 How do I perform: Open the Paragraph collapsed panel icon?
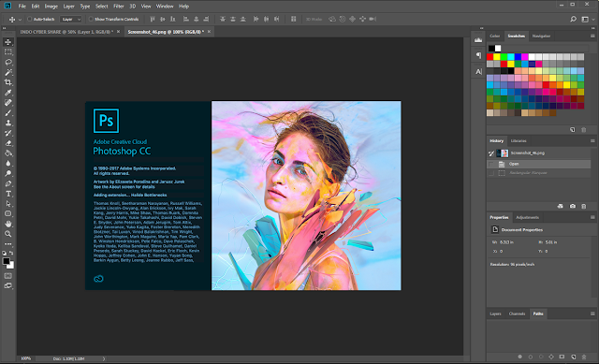click(478, 55)
